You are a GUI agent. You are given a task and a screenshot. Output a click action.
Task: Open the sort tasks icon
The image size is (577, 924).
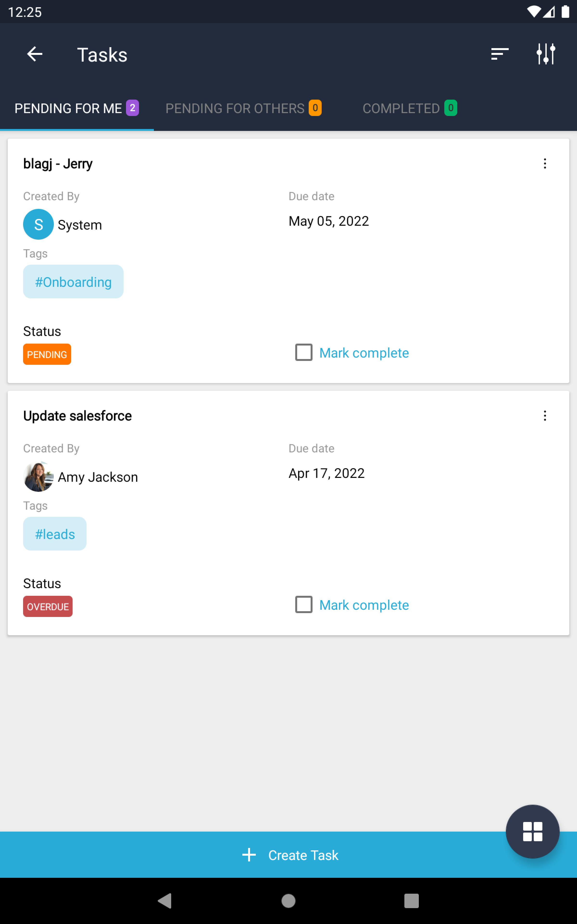(500, 54)
